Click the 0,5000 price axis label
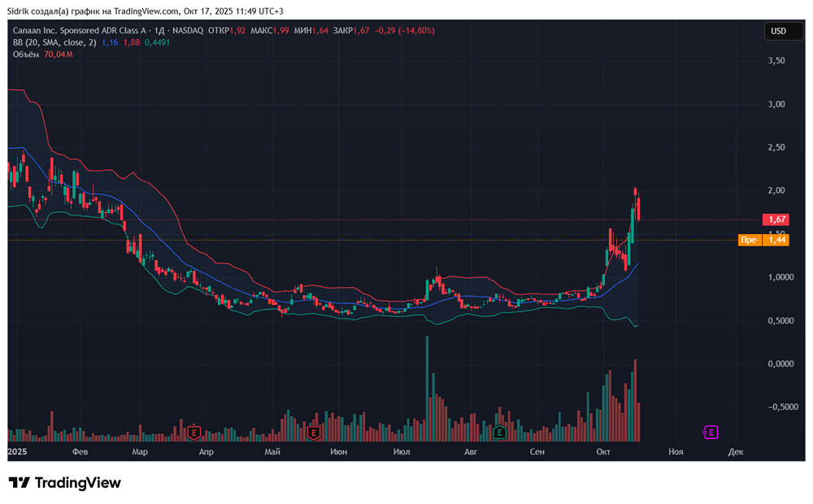The width and height of the screenshot is (813, 504). point(780,321)
